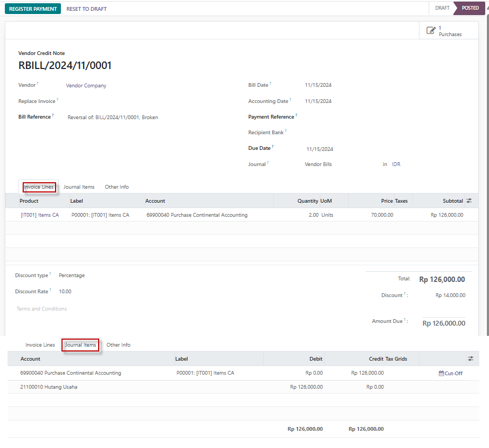489x448 pixels.
Task: Click the Discount Rate value 10.00
Action: 65,292
